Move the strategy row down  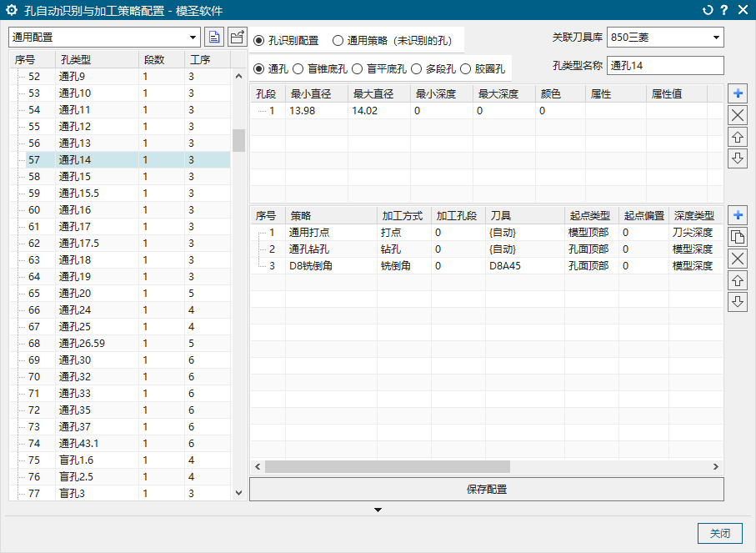coord(738,302)
